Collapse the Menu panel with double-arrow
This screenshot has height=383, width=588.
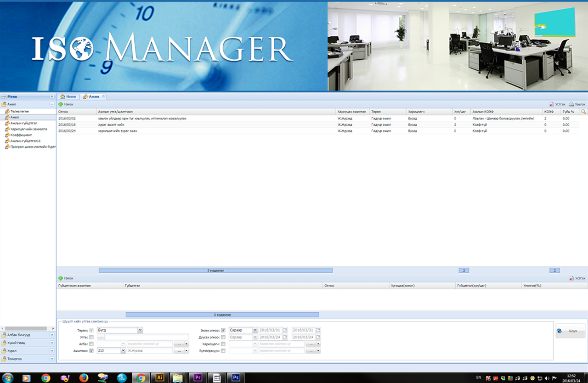click(x=52, y=96)
